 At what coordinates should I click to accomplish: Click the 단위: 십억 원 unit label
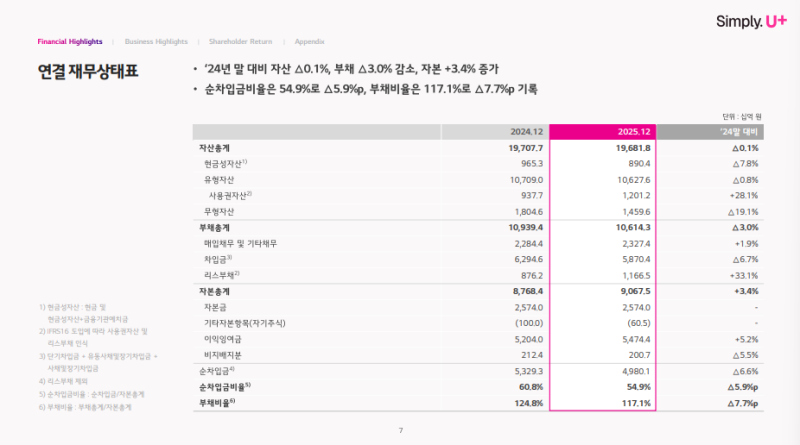[741, 116]
